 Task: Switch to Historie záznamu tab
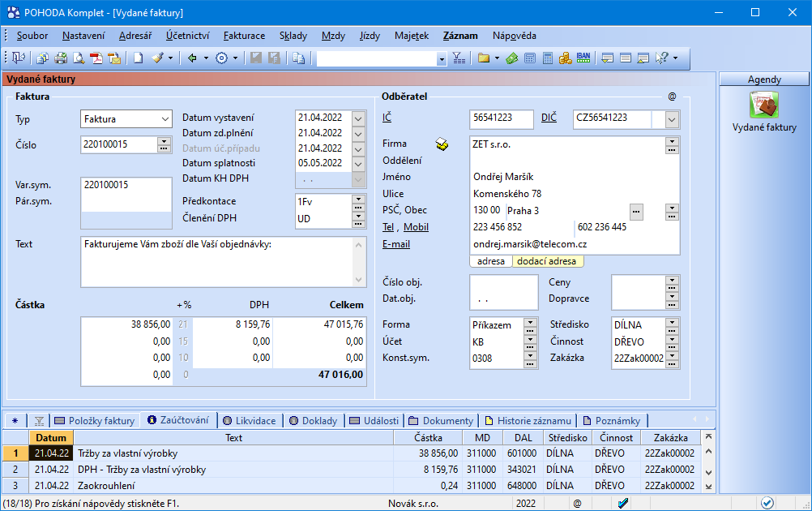pos(528,421)
